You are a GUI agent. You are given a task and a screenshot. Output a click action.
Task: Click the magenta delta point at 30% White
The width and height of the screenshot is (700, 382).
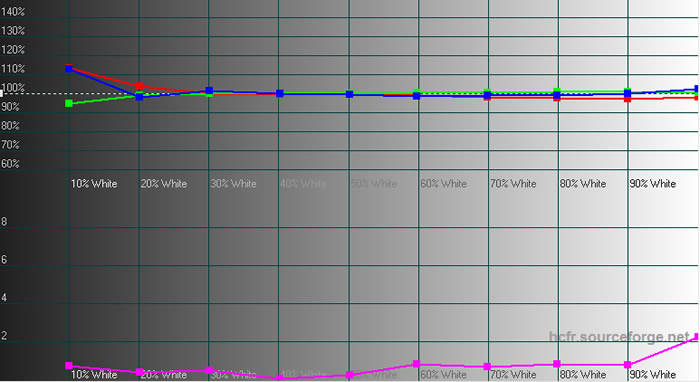[209, 370]
